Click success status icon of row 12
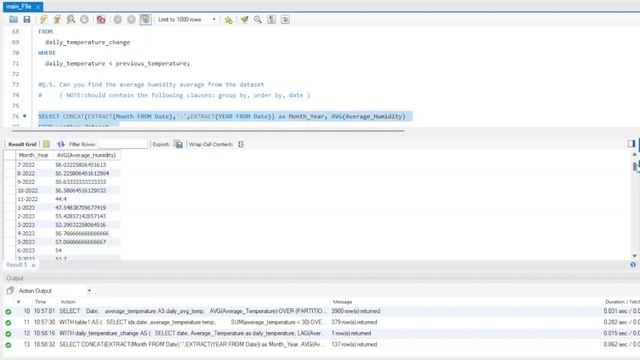 8,333
